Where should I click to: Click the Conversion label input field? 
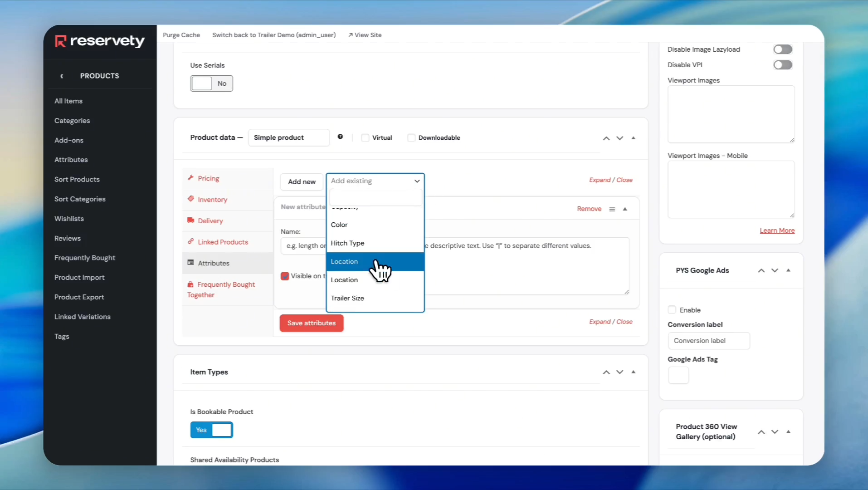point(709,341)
